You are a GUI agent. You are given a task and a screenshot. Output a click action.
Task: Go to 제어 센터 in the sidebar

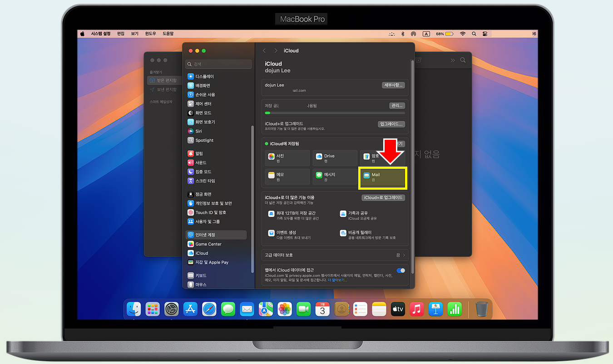200,103
